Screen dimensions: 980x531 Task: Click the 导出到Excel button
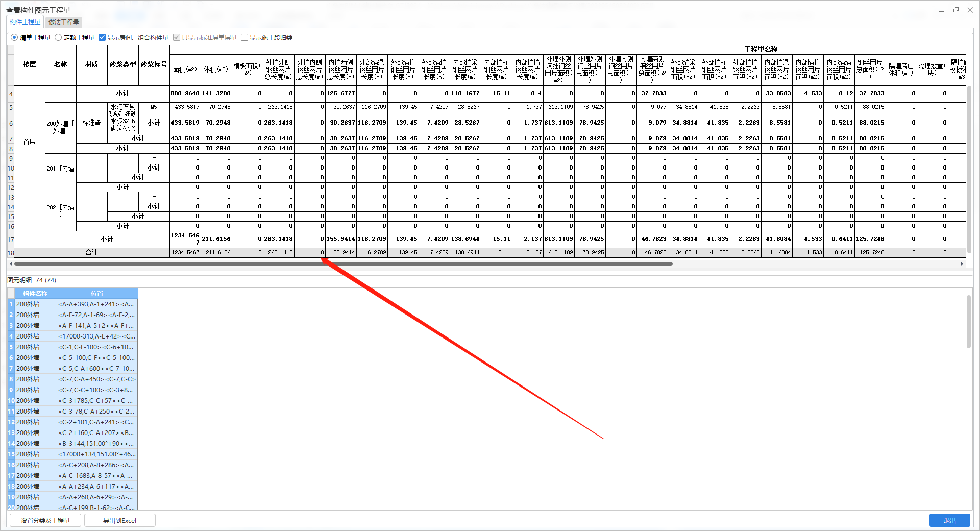pyautogui.click(x=119, y=520)
